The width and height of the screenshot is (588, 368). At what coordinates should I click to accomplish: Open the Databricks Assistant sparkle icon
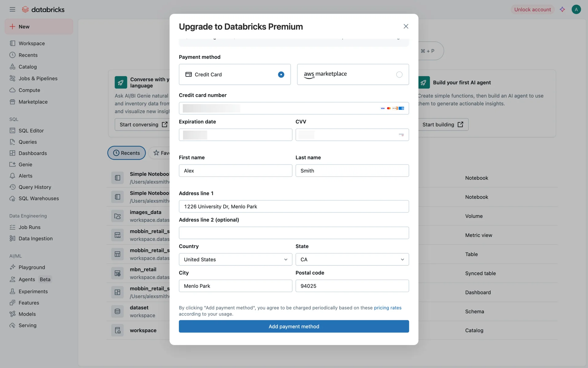562,10
